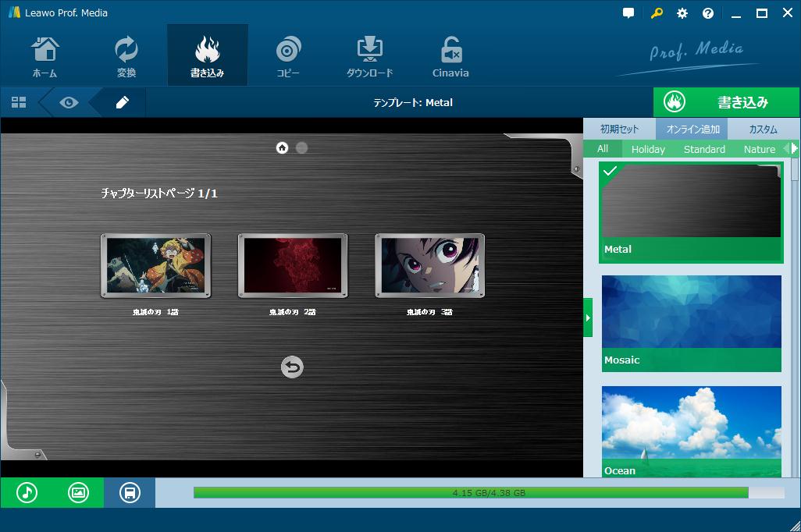Image resolution: width=801 pixels, height=532 pixels.
Task: Click the pencil edit menu icon
Action: coord(122,102)
